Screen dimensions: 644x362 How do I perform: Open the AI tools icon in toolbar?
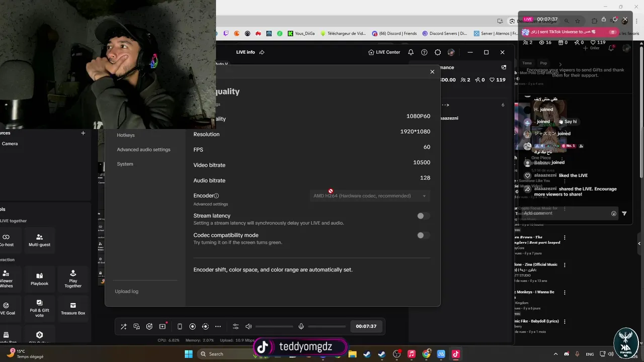[149, 326]
